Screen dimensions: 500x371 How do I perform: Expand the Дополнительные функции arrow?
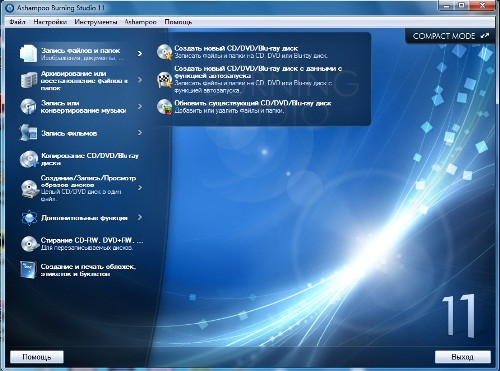click(140, 217)
